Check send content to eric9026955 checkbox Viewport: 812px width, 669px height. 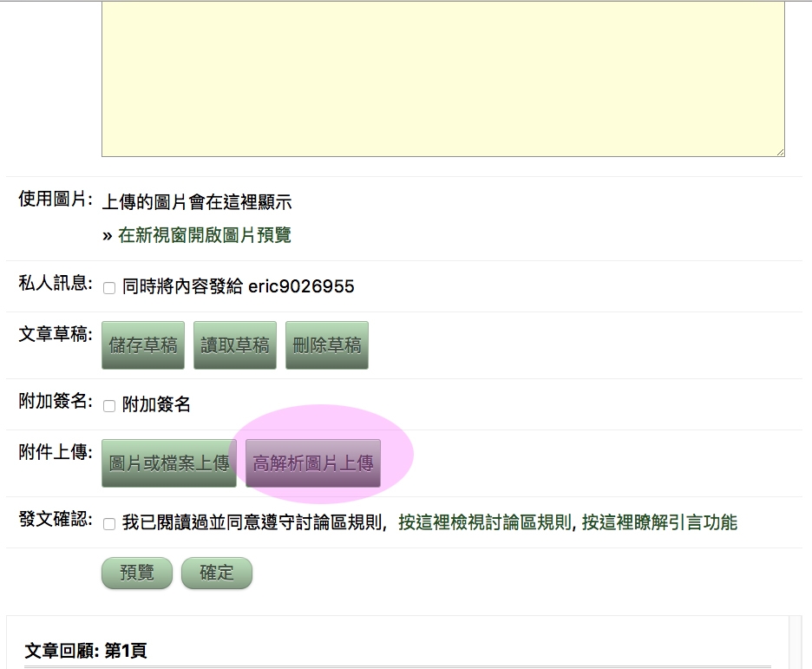point(109,288)
